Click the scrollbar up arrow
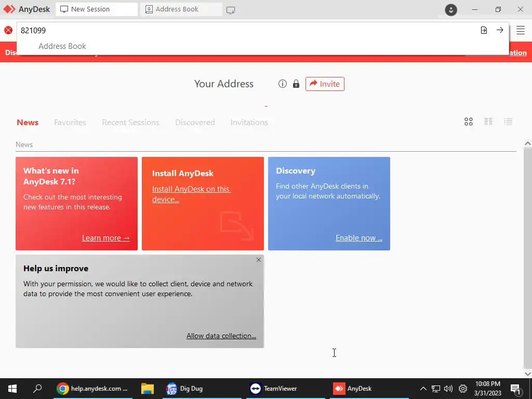 coord(527,143)
